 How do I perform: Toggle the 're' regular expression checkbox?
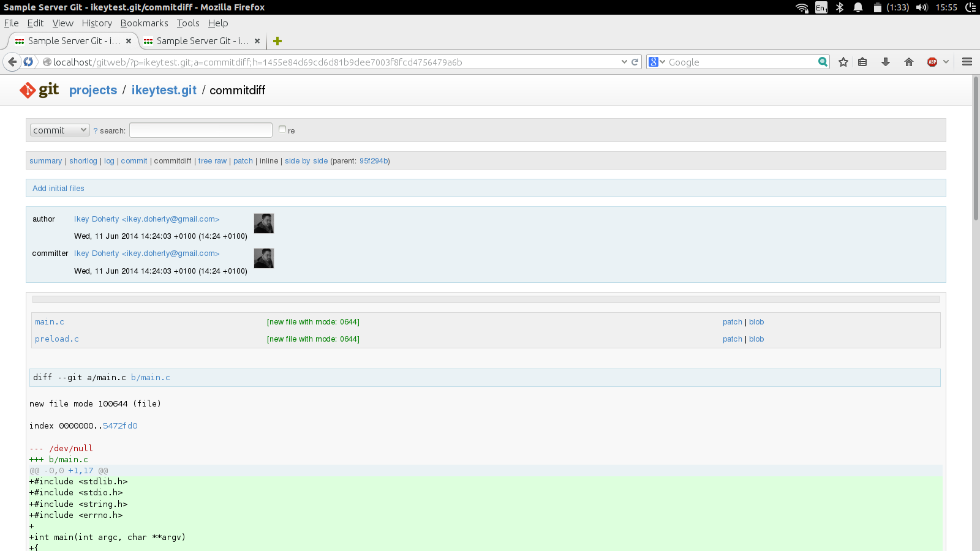pos(282,129)
